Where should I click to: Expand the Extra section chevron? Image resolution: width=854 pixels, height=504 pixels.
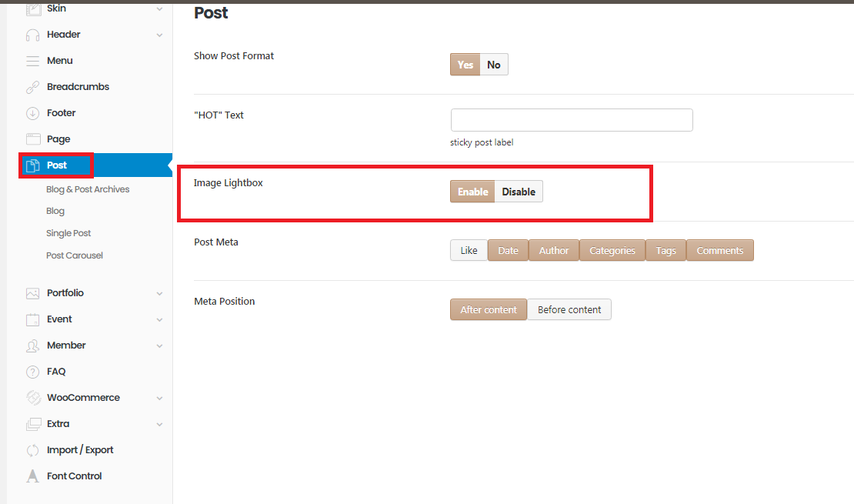click(159, 424)
